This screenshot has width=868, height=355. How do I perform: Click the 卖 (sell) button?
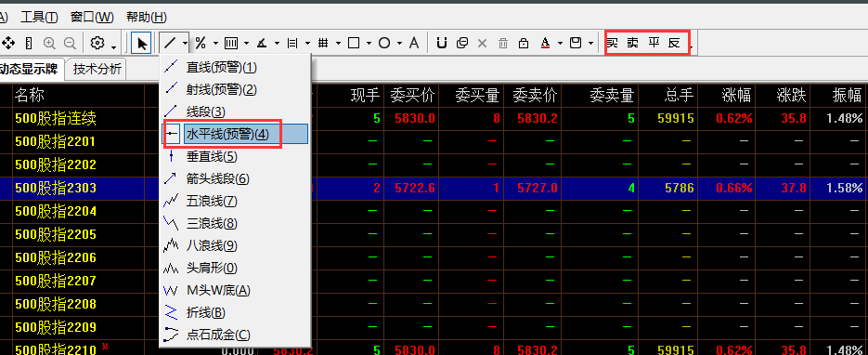(633, 43)
